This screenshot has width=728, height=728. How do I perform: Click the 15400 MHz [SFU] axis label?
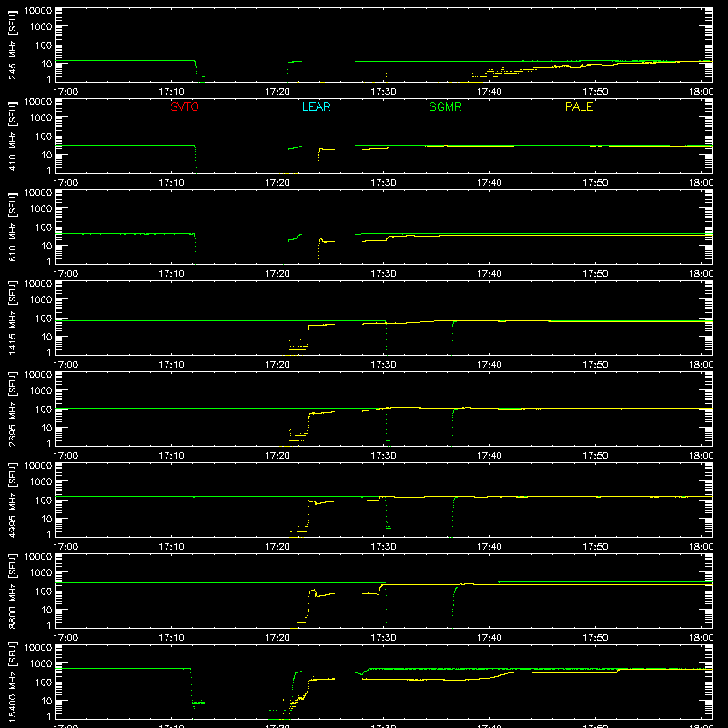13,682
